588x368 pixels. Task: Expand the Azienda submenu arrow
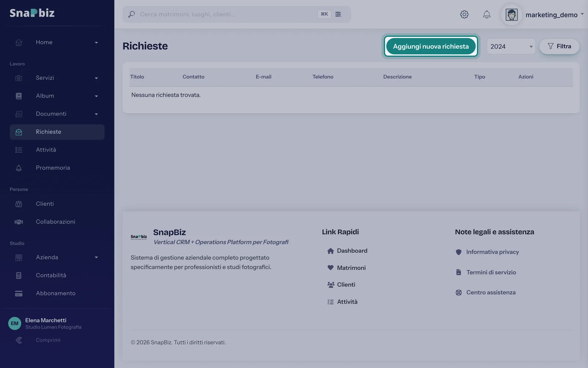tap(96, 258)
